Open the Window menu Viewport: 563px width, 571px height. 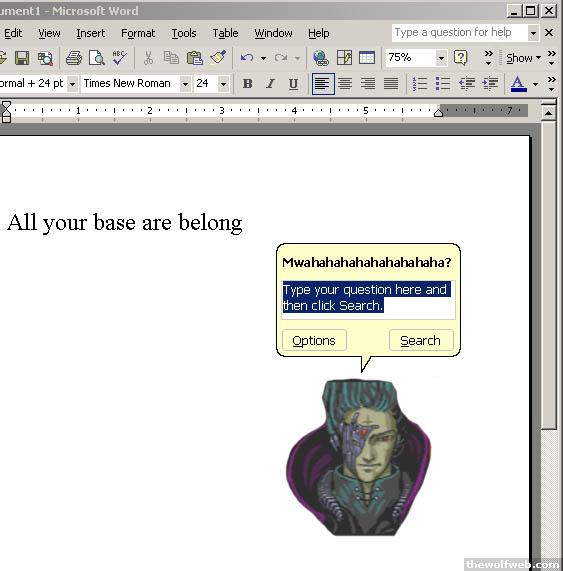point(273,33)
